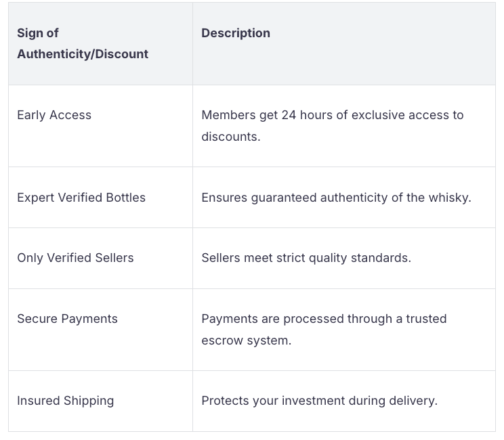Click the number "24" in Early Access description

pos(289,115)
